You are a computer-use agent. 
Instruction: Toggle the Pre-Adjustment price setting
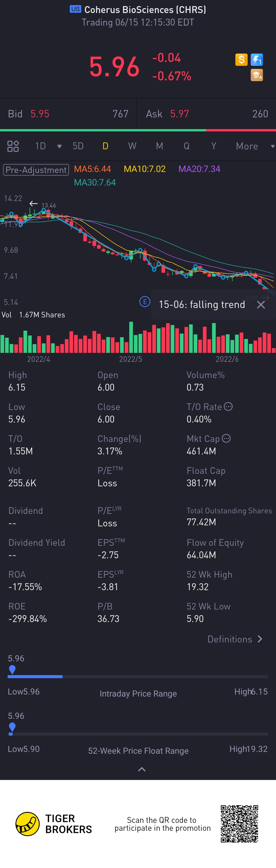click(36, 170)
